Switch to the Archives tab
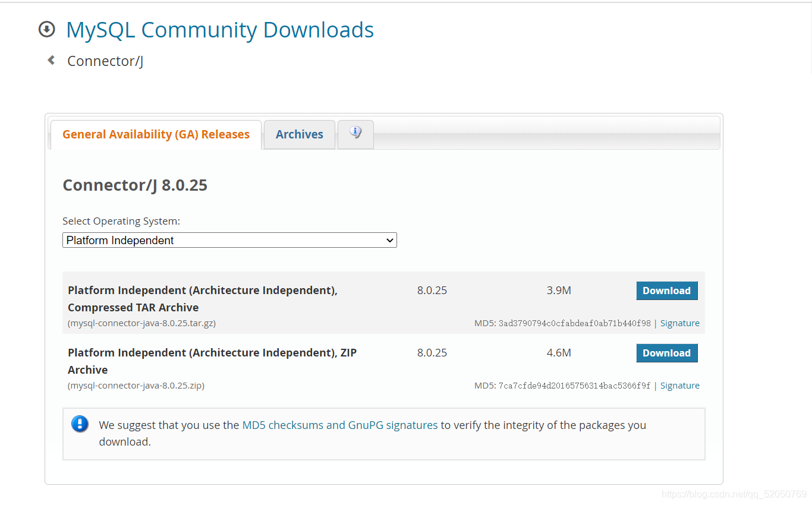Image resolution: width=812 pixels, height=505 pixels. click(x=300, y=134)
